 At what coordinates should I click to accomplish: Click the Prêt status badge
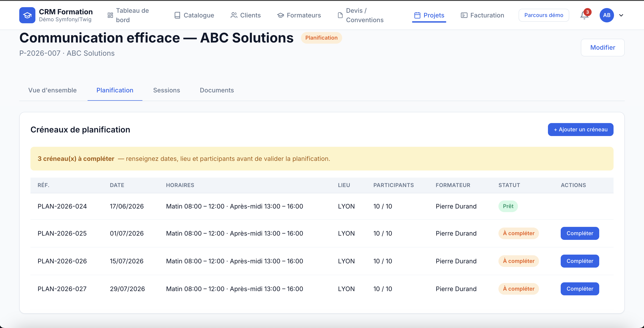pyautogui.click(x=508, y=206)
